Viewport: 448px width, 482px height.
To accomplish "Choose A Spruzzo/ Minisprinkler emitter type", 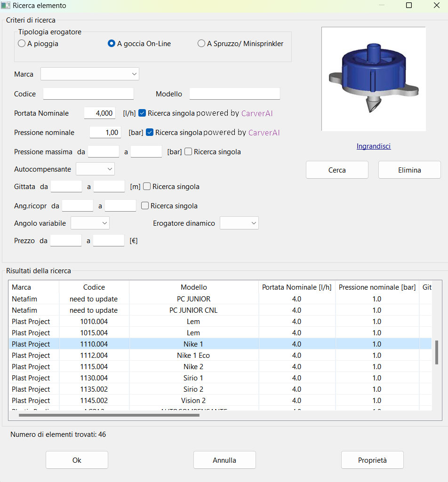I will 201,44.
